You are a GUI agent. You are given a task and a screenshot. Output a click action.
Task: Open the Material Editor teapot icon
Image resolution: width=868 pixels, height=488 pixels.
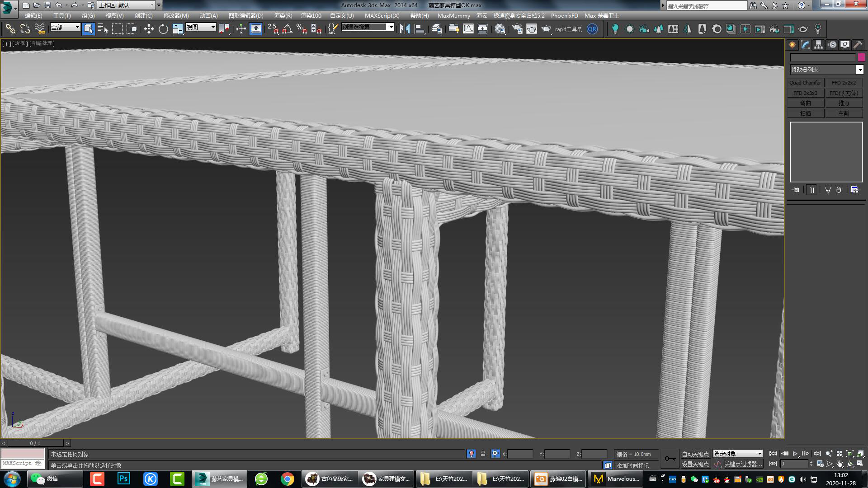pos(500,28)
